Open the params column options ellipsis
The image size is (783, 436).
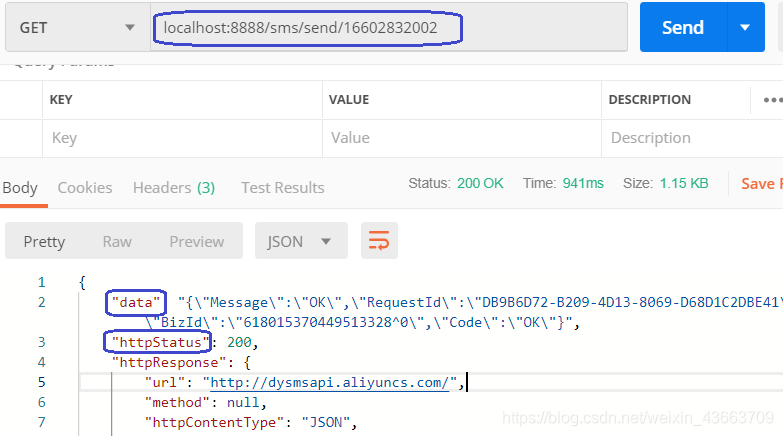[772, 100]
